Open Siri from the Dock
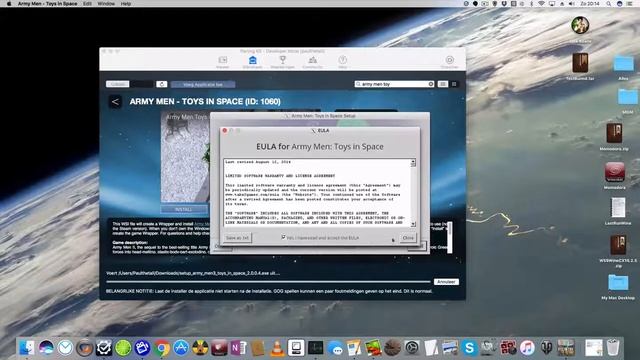Screen dimensions: 640x360 click(x=46, y=348)
